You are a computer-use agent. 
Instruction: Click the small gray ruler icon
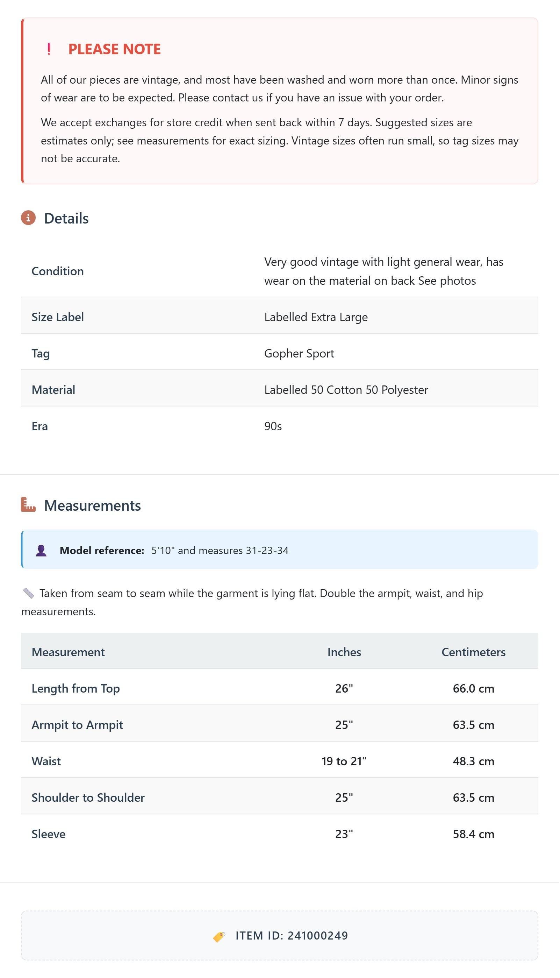click(28, 593)
